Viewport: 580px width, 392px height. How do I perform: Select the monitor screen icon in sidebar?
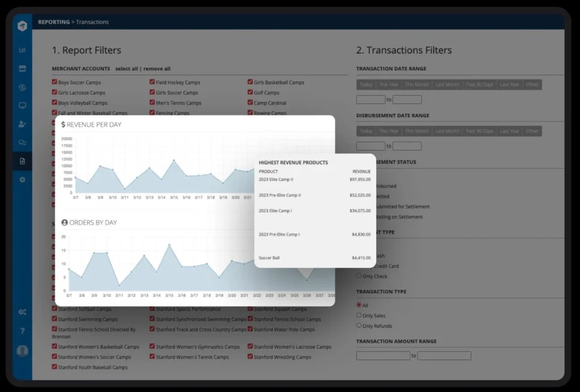(x=22, y=106)
